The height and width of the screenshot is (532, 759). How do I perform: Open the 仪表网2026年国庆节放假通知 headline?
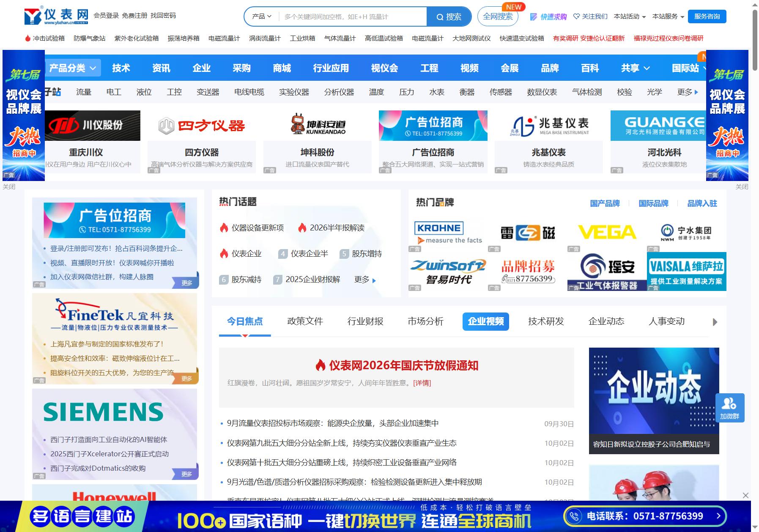pyautogui.click(x=403, y=365)
